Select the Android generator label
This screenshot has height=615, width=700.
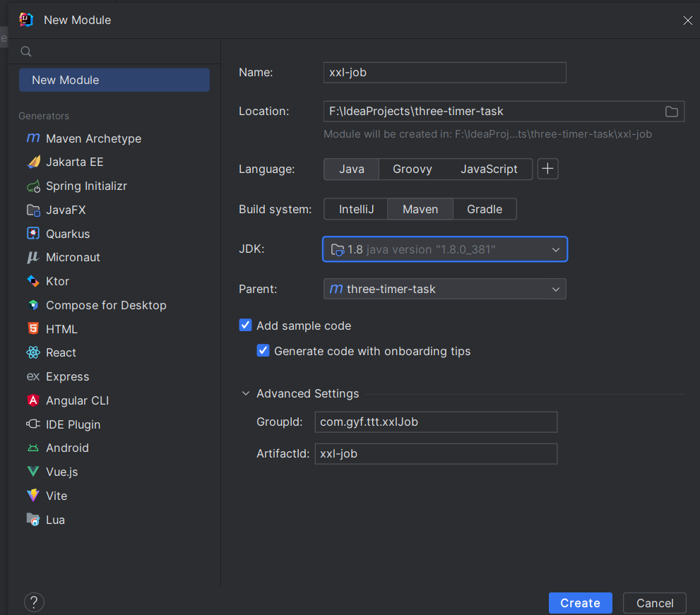pos(67,448)
